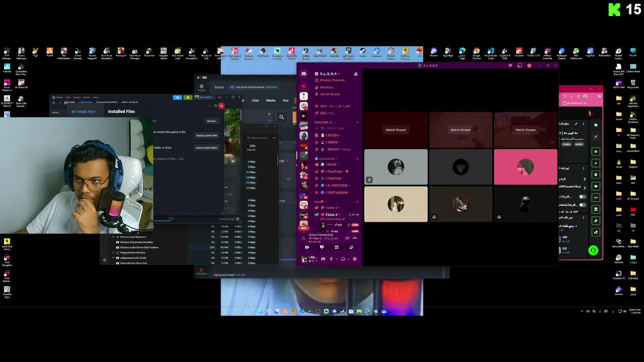Toggle second switch in pink dashboard window
The width and height of the screenshot is (644, 362).
coord(583,205)
